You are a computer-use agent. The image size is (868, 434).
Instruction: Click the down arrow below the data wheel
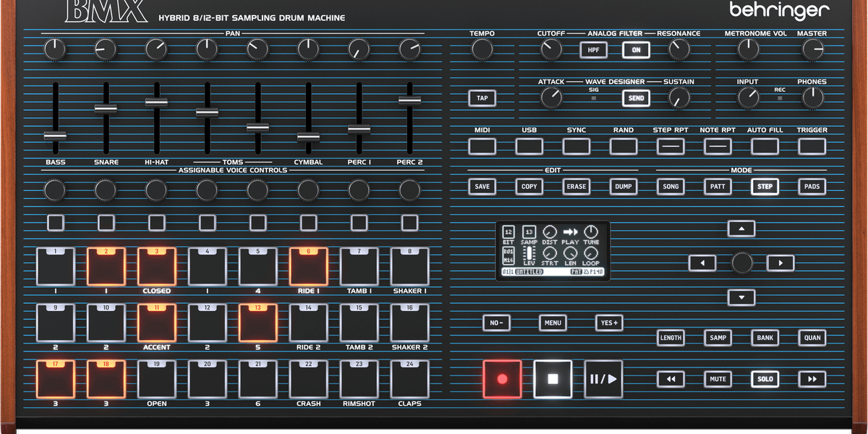741,297
